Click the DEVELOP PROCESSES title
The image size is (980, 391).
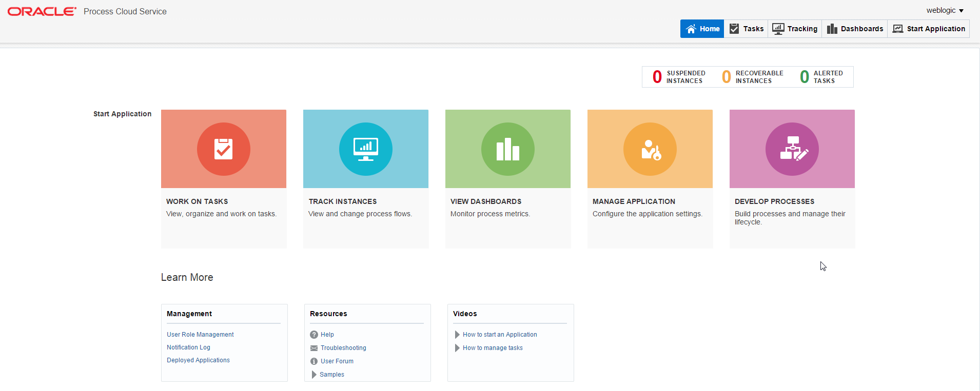774,201
